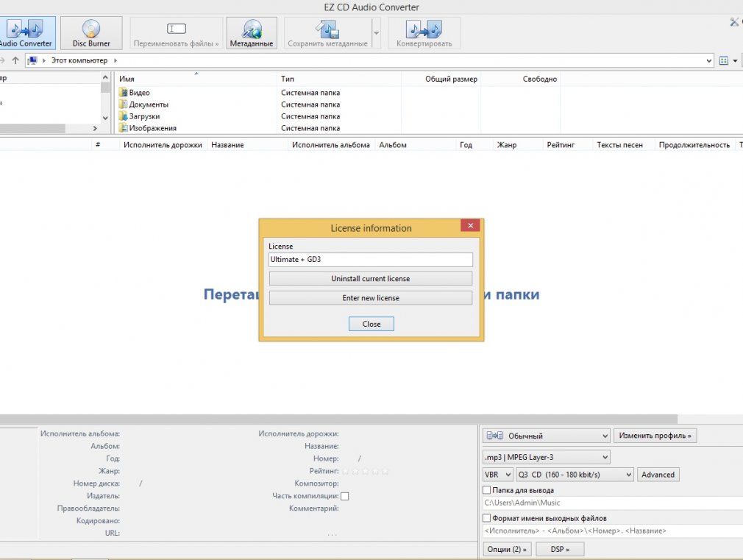Sort tracks by Исполнитель дорожки column
Viewport: 743px width, 560px height.
163,145
